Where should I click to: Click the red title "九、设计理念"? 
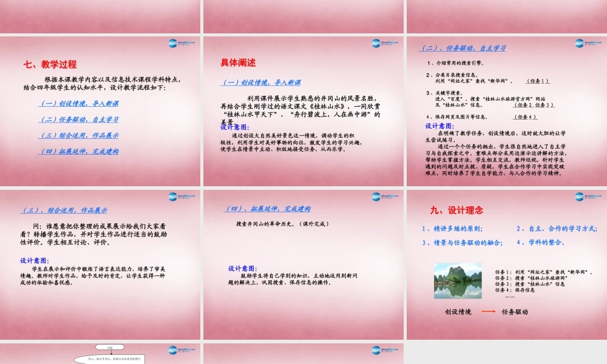(457, 211)
